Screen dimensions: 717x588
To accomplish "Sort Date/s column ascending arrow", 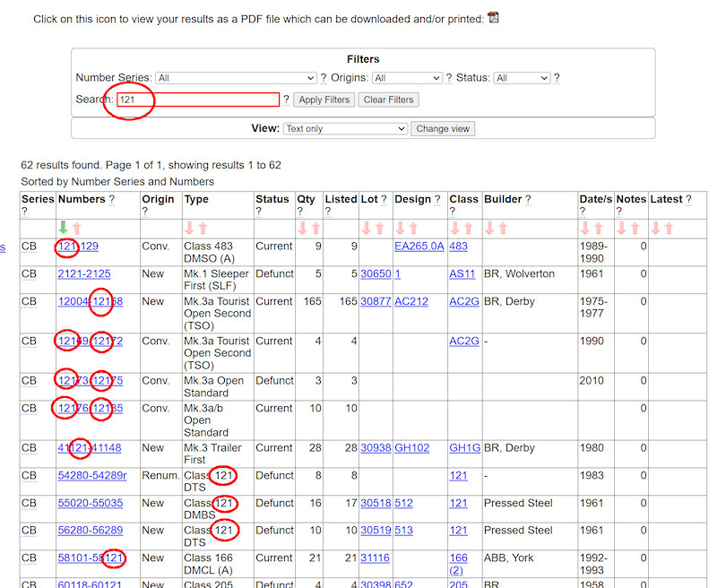I will pos(598,229).
